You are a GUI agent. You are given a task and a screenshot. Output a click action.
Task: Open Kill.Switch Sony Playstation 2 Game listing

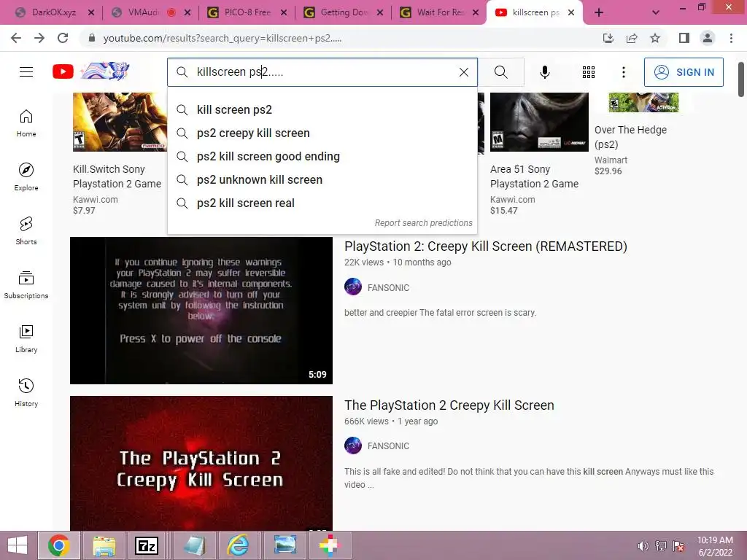(117, 176)
